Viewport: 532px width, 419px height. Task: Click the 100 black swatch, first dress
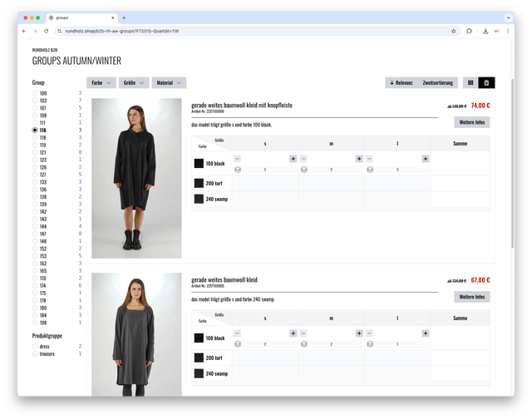coord(199,164)
